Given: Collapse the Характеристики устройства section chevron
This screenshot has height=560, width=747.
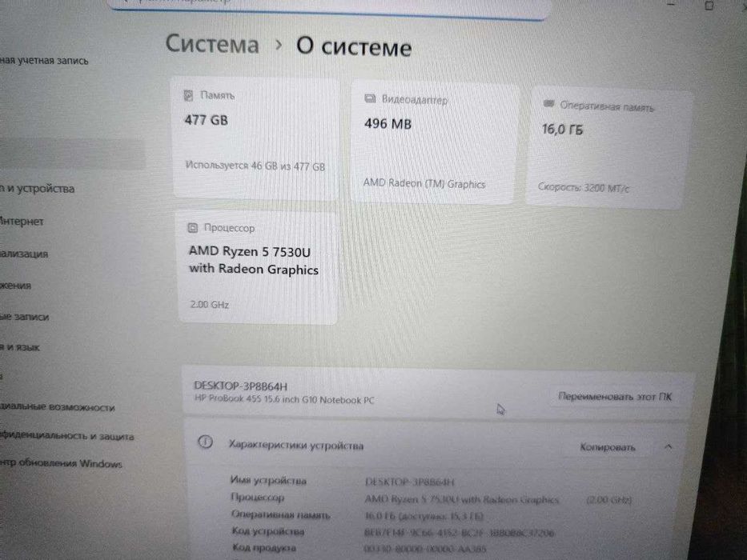Looking at the screenshot, I should coord(668,446).
